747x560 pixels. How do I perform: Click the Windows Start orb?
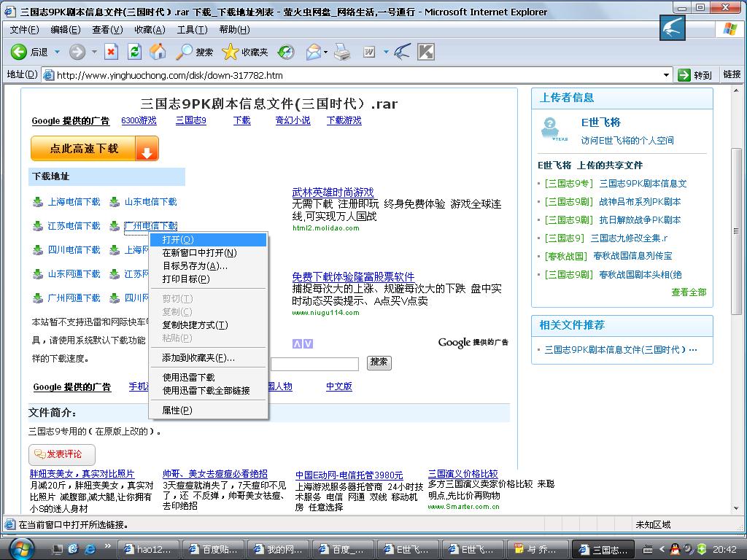20,548
